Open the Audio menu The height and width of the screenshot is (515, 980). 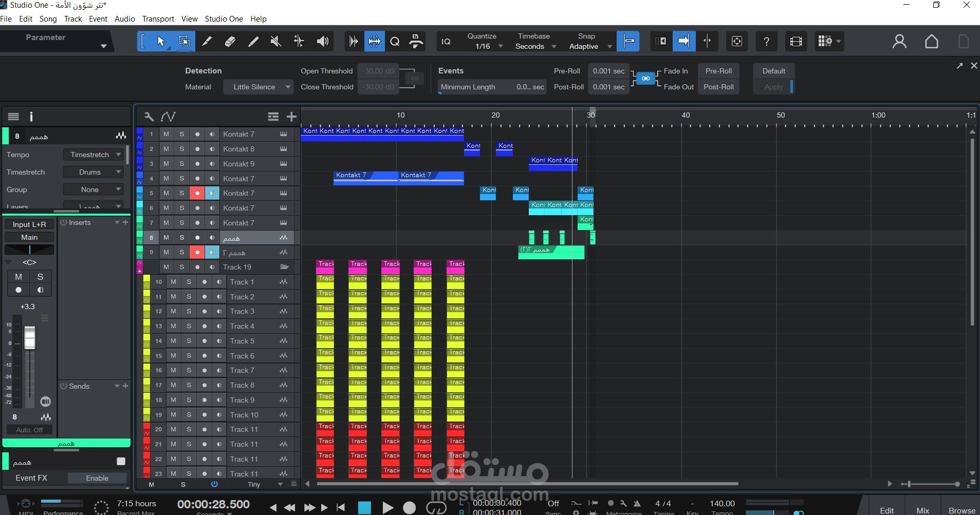point(125,19)
